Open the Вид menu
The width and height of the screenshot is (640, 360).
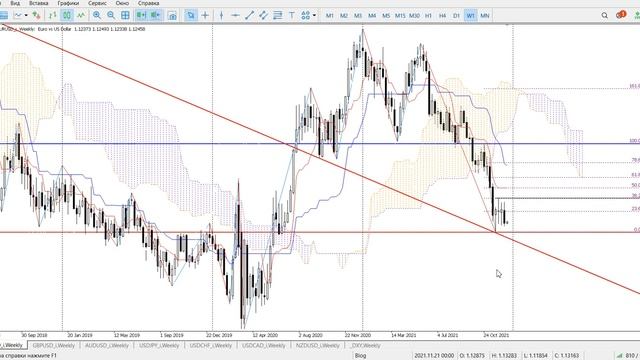tap(15, 3)
